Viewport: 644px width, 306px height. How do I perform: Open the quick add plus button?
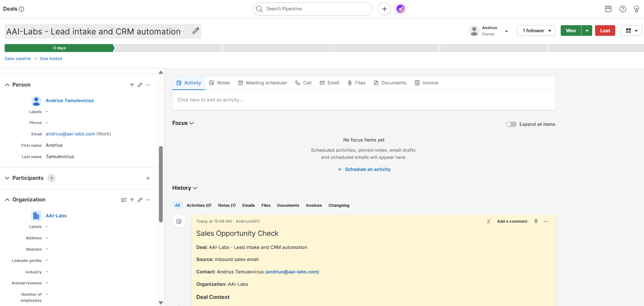coord(384,9)
